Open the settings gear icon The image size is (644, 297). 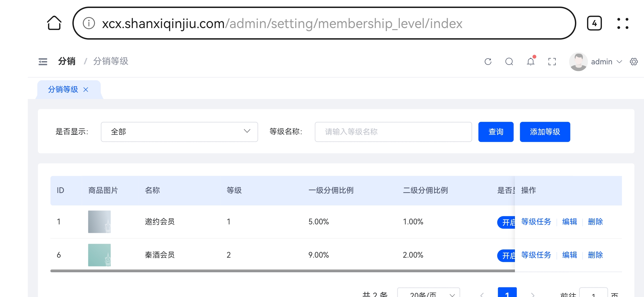pos(634,62)
